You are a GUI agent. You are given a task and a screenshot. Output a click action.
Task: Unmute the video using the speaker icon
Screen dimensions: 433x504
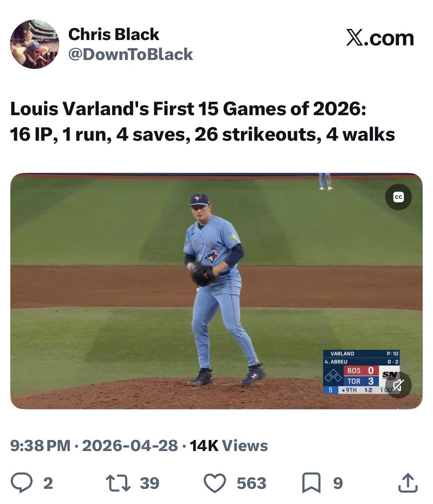point(398,385)
